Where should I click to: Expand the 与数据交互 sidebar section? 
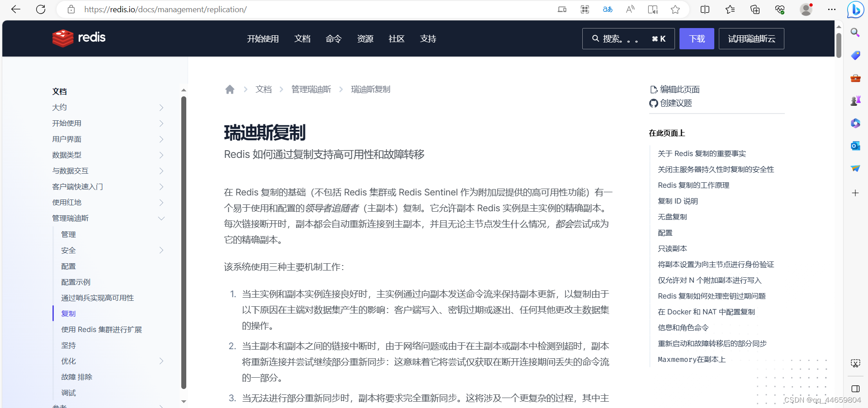(161, 171)
